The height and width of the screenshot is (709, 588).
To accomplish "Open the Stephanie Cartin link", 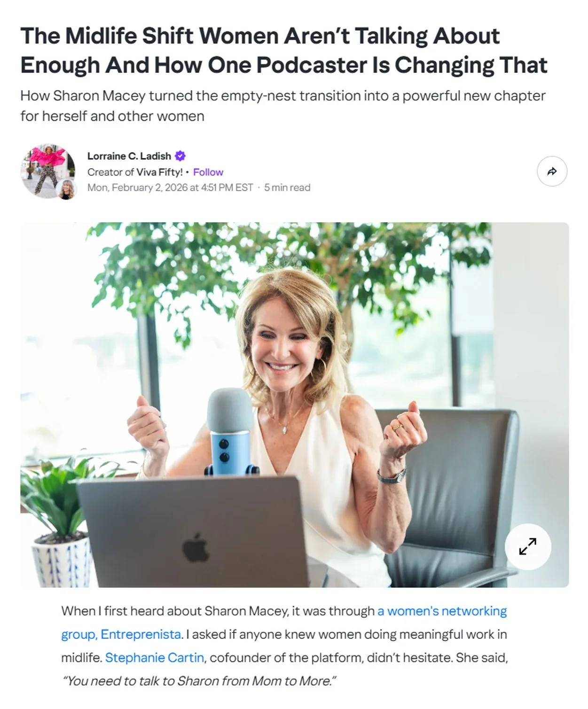I will 155,657.
